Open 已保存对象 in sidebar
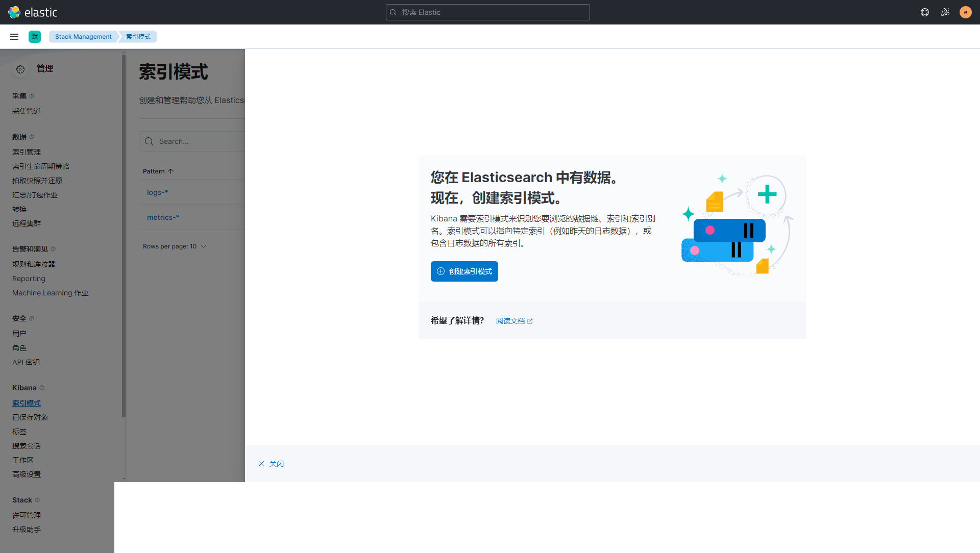 (x=30, y=417)
